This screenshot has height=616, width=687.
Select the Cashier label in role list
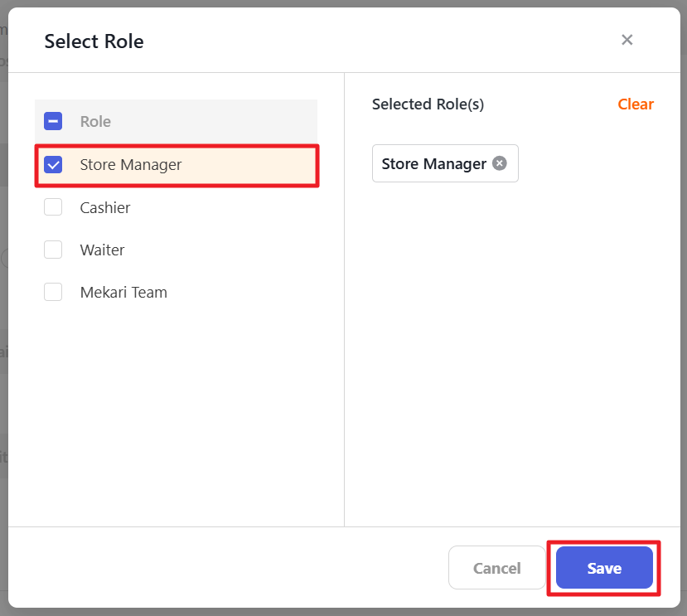click(x=105, y=207)
